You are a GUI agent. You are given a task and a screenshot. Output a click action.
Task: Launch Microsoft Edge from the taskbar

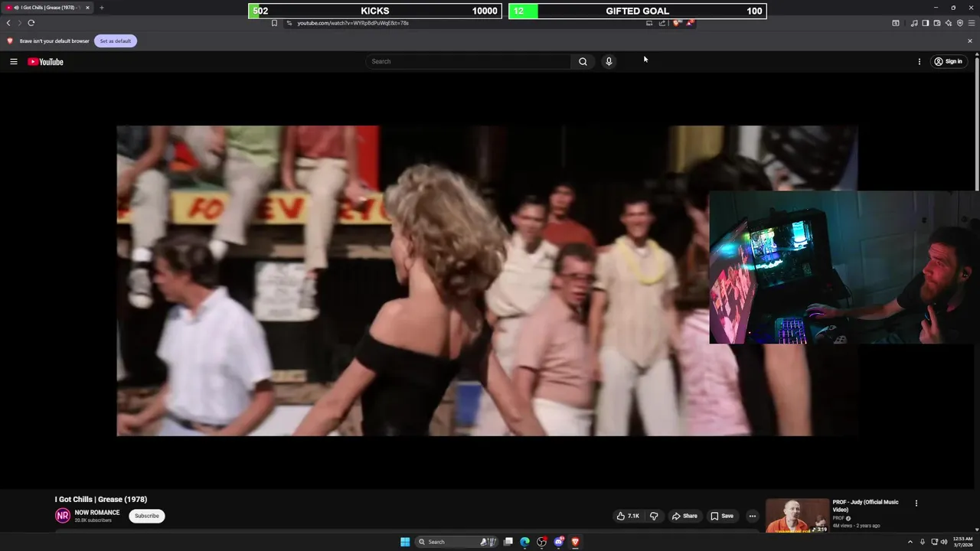pyautogui.click(x=524, y=542)
